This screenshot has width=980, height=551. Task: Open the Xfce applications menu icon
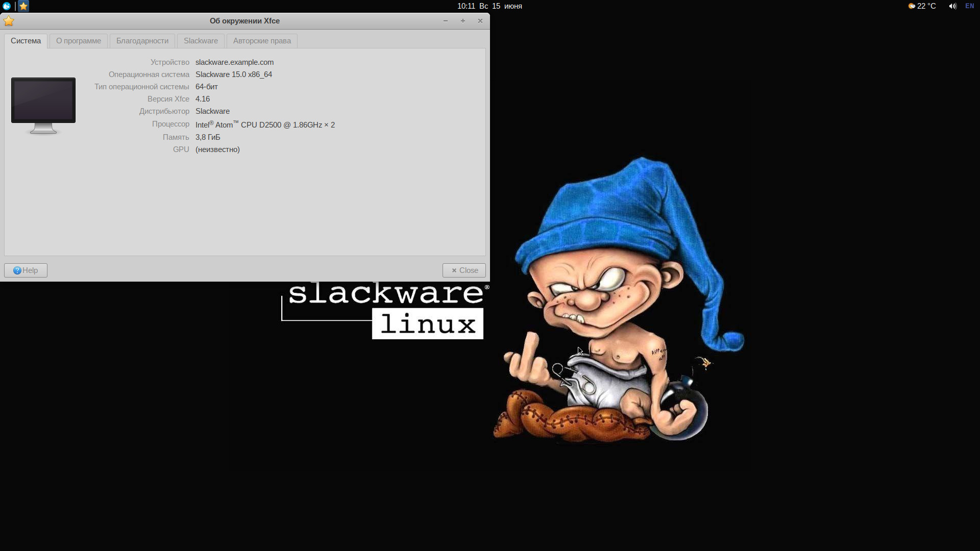pos(7,6)
